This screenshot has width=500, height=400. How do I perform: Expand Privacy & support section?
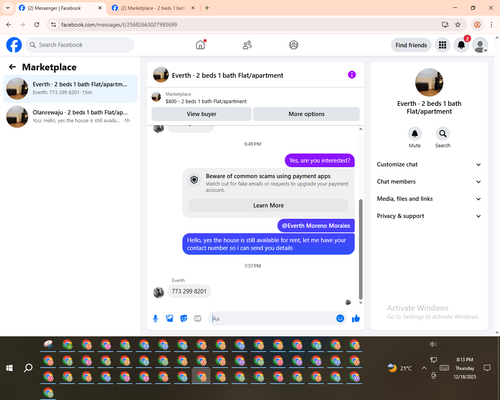coord(429,216)
